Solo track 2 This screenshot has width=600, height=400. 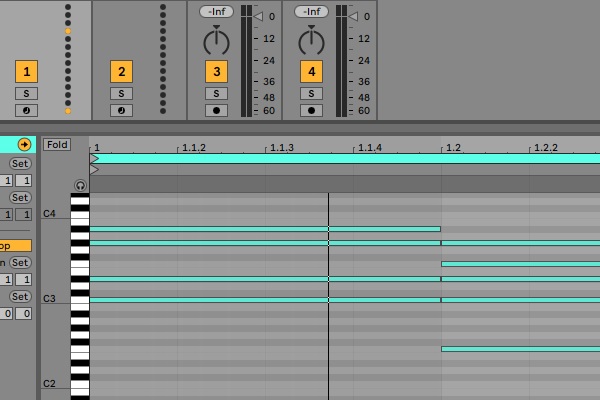(x=121, y=93)
